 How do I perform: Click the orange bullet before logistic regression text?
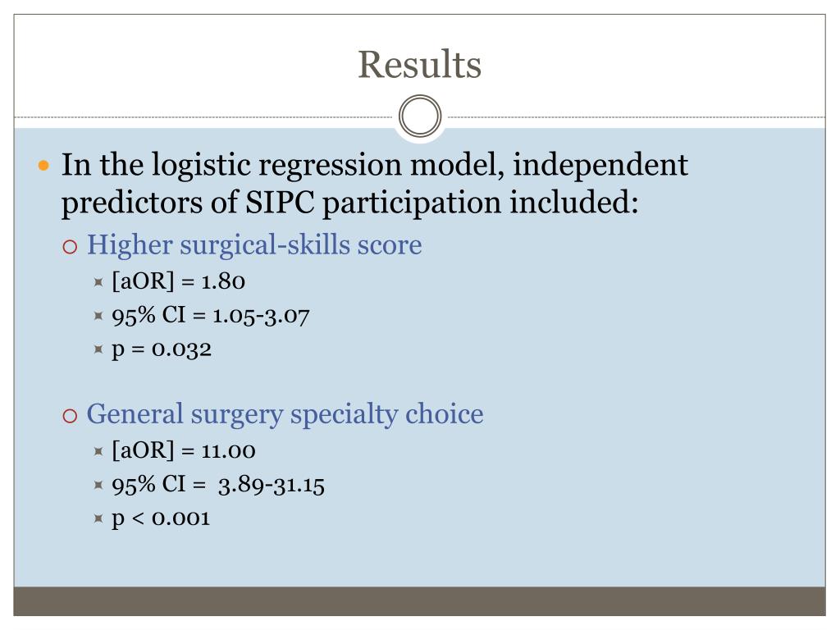44,166
